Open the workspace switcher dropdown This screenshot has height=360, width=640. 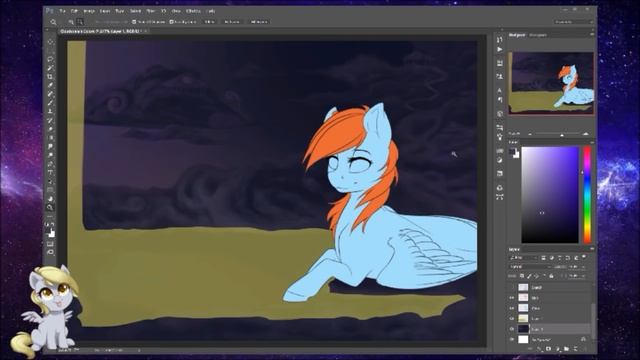(x=574, y=22)
